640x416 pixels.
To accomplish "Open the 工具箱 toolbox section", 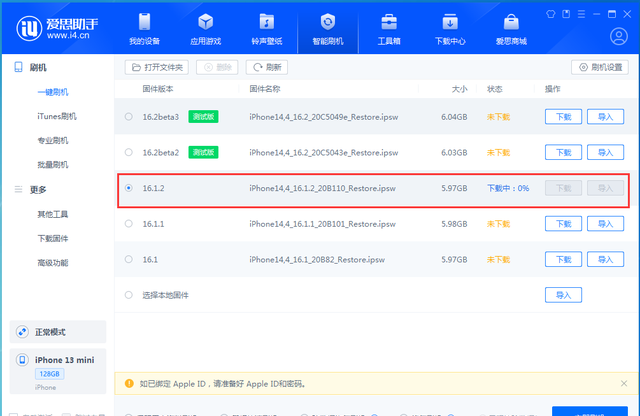I will coord(389,29).
